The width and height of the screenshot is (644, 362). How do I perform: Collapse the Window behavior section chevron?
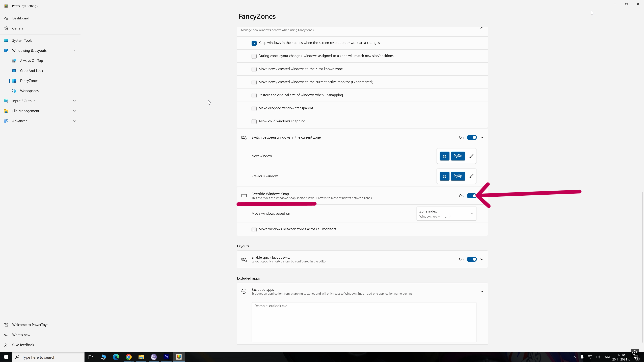(482, 28)
